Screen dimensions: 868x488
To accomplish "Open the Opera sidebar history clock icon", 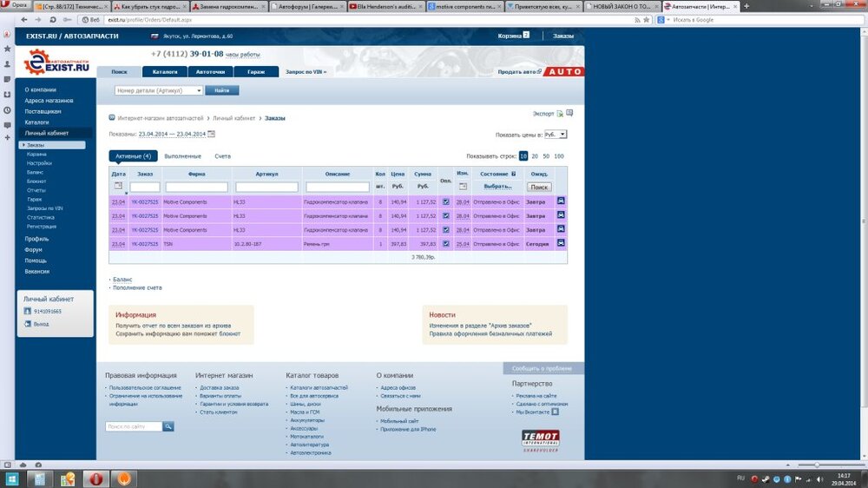I will coord(7,109).
